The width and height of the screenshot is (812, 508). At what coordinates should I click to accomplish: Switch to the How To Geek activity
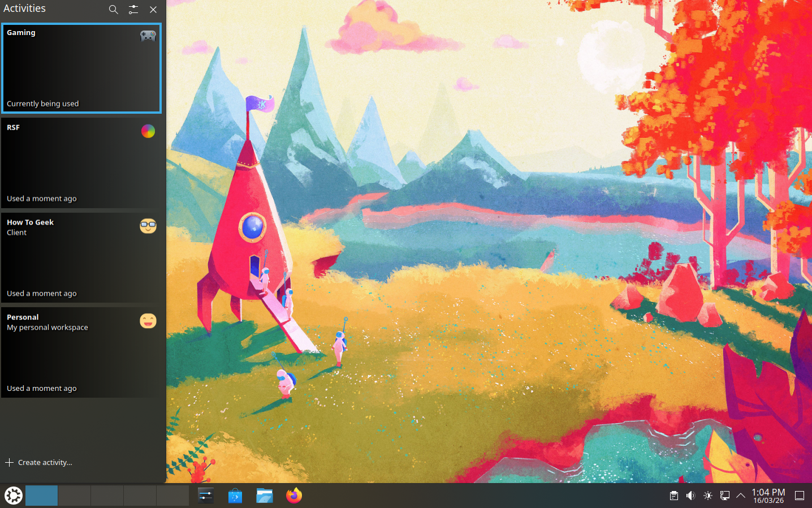pos(81,259)
